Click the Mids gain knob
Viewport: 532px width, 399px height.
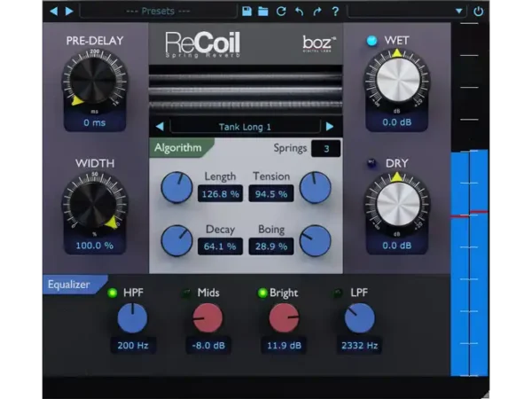[x=207, y=318]
